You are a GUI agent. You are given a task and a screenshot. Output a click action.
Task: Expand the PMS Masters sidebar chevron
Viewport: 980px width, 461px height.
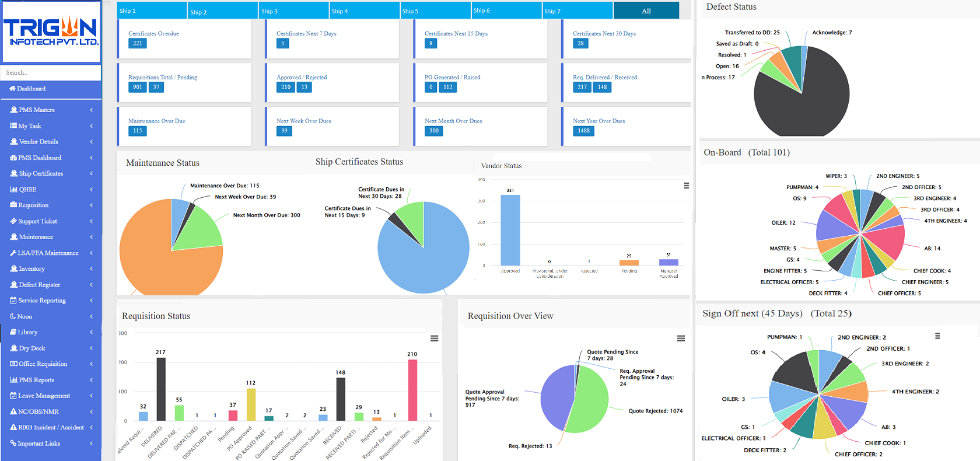pyautogui.click(x=92, y=110)
